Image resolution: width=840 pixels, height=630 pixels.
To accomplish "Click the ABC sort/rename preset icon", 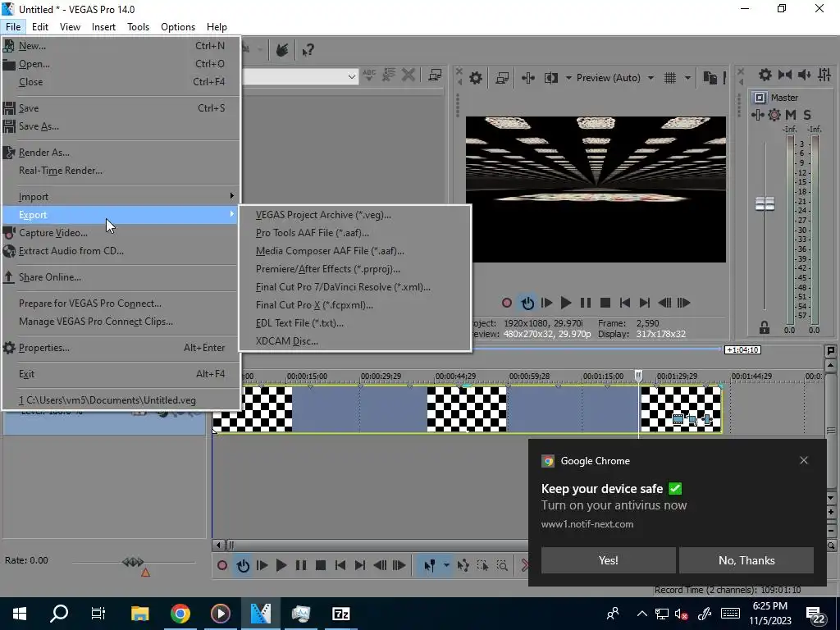I will point(369,75).
